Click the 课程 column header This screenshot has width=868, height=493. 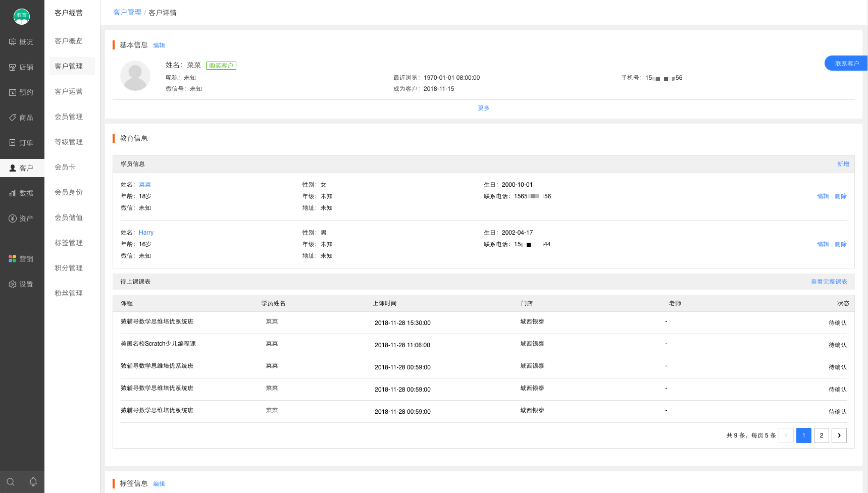127,303
